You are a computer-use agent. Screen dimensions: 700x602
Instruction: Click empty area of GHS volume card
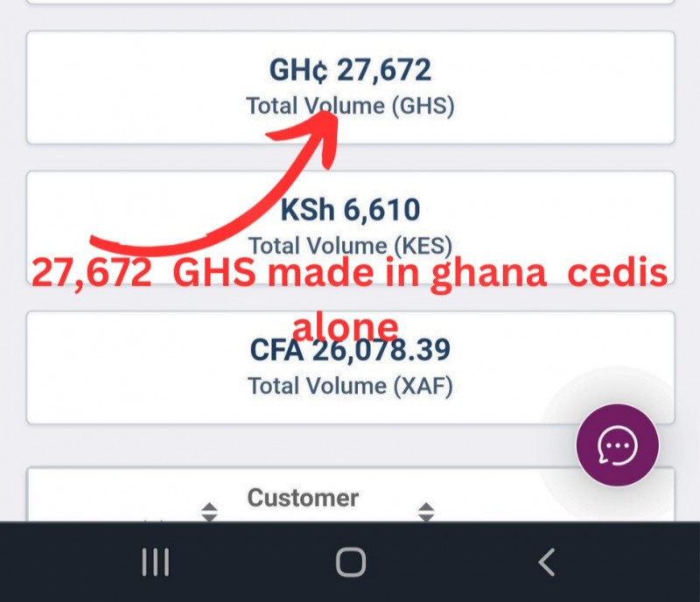pyautogui.click(x=558, y=87)
